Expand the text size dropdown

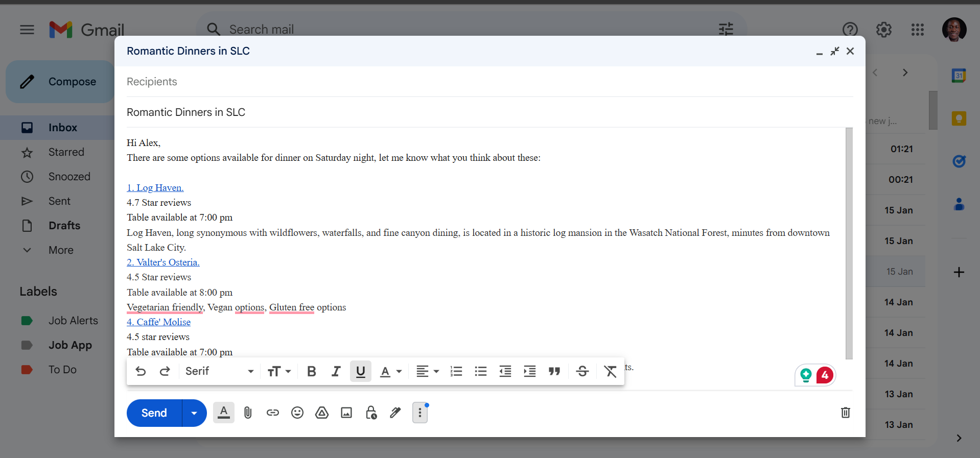click(279, 371)
